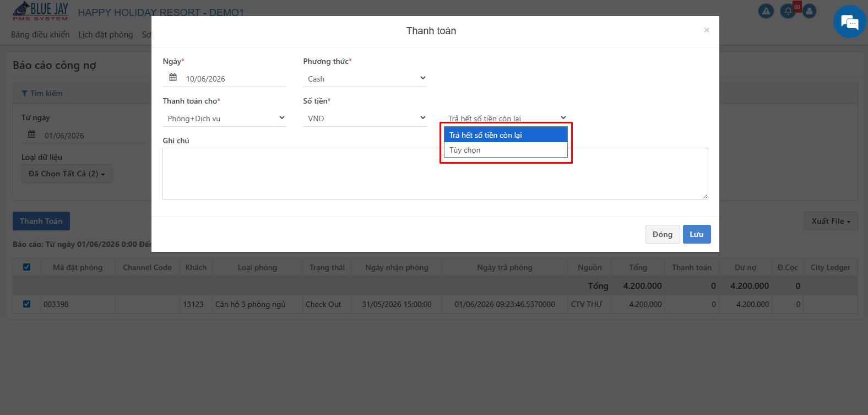Toggle the checkbox for booking 003398
The height and width of the screenshot is (415, 868).
click(26, 304)
